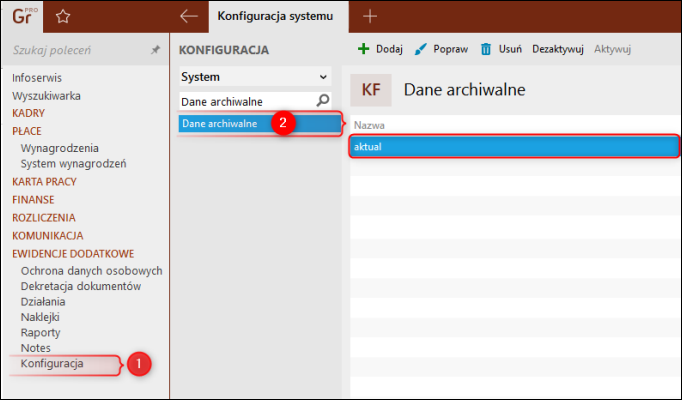
Task: Open the System dropdown
Action: pyautogui.click(x=255, y=77)
